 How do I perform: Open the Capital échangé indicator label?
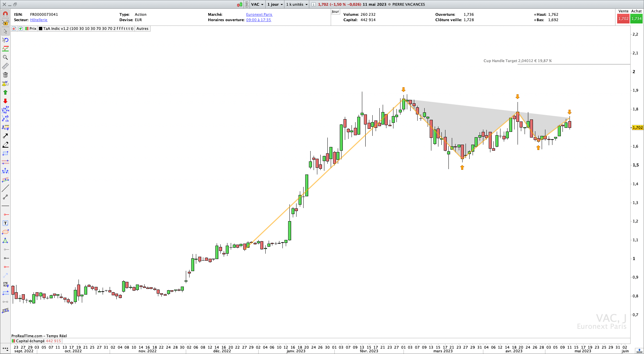pyautogui.click(x=36, y=341)
